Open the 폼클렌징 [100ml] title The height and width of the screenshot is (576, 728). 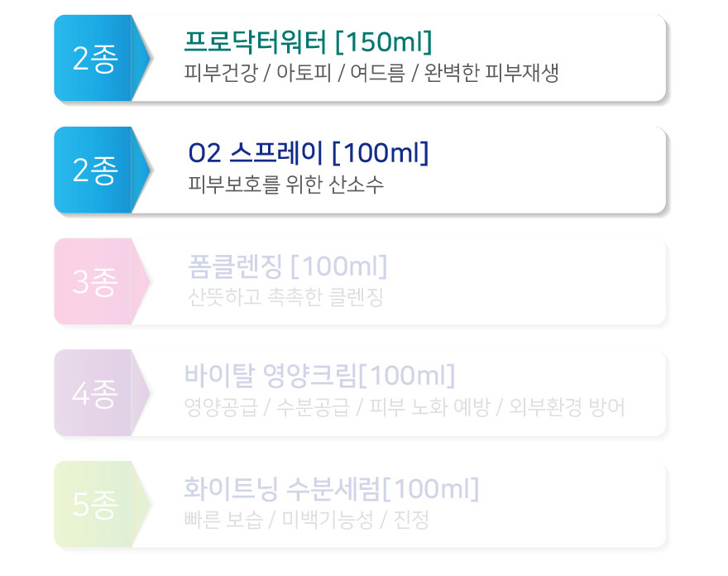pos(287,266)
